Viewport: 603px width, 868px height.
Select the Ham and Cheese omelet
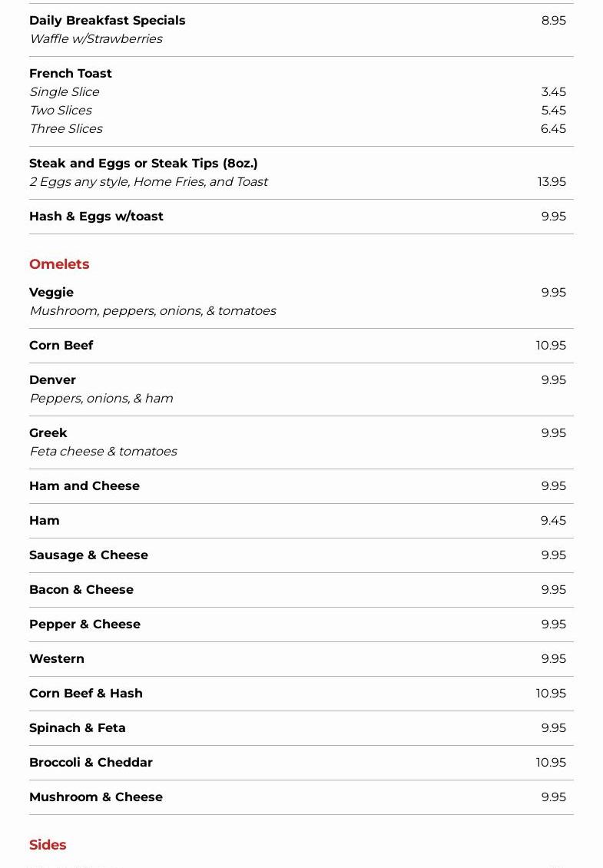(x=84, y=486)
